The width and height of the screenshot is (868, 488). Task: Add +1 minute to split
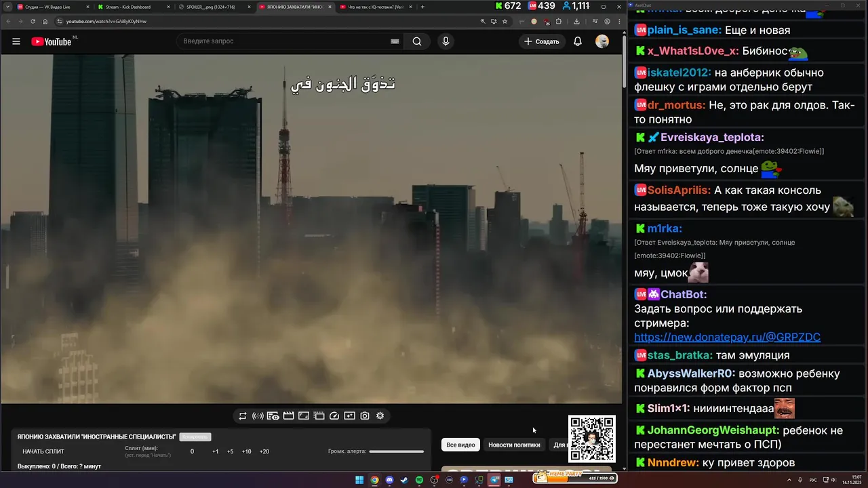pos(215,451)
